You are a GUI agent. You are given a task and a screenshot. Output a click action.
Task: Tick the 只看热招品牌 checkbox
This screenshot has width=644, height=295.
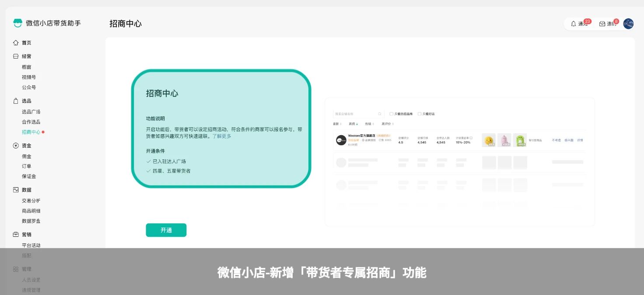(391, 114)
